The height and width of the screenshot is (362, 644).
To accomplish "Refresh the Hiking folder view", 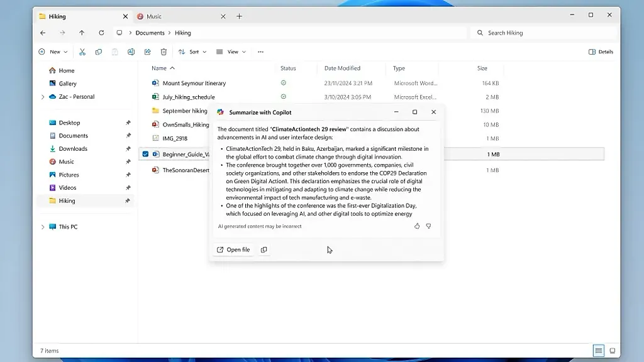I will tap(101, 33).
